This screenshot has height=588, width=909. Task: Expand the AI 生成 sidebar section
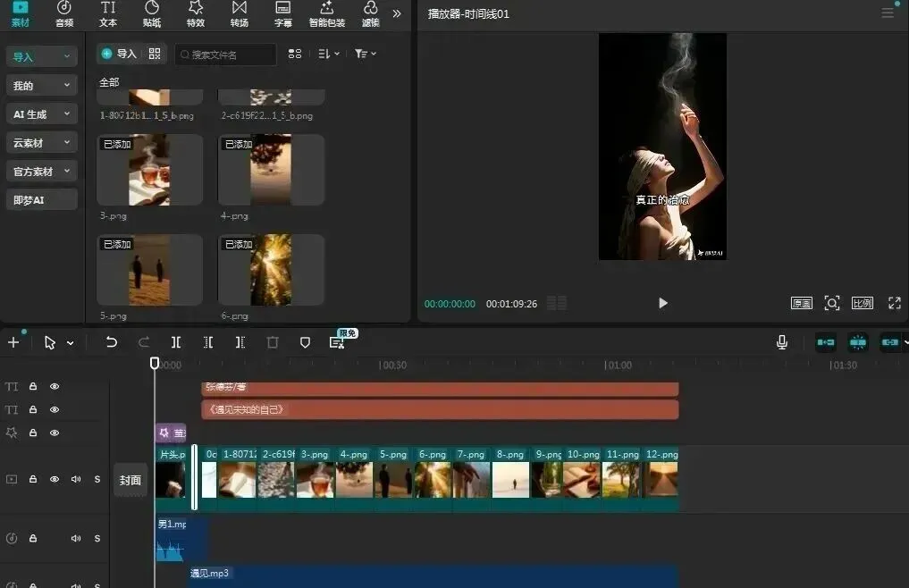point(42,114)
